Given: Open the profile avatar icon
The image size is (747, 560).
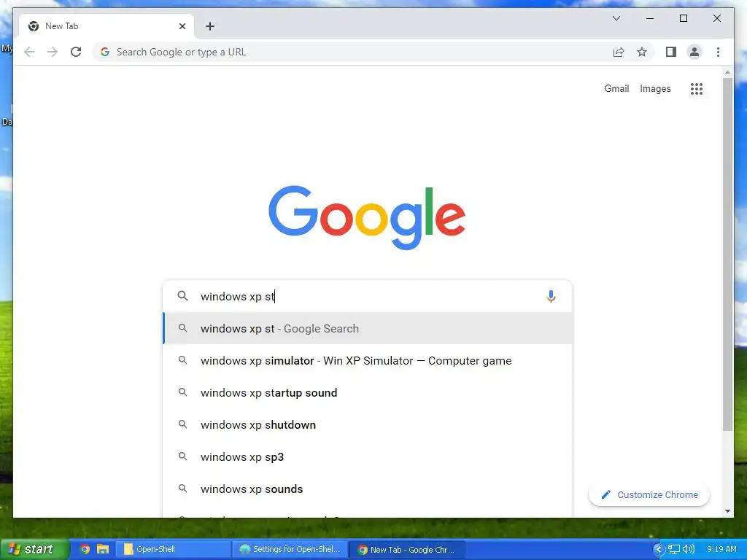Looking at the screenshot, I should click(x=694, y=52).
